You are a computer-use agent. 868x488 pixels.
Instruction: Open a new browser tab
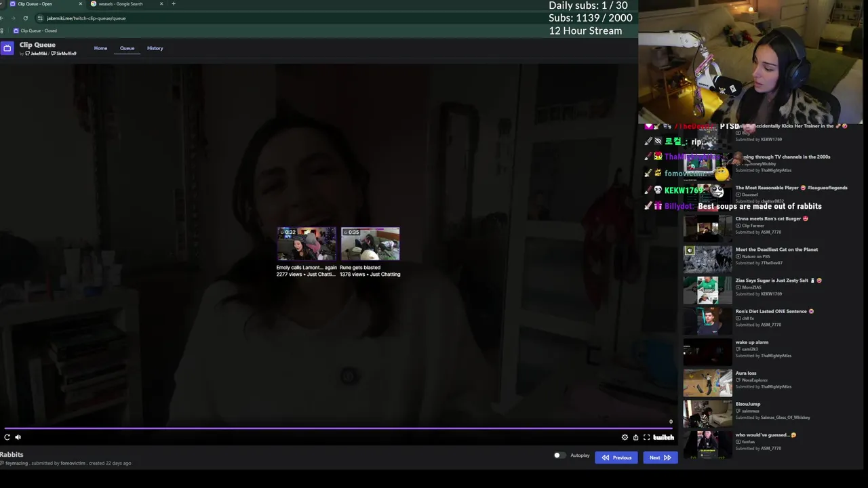pyautogui.click(x=174, y=4)
